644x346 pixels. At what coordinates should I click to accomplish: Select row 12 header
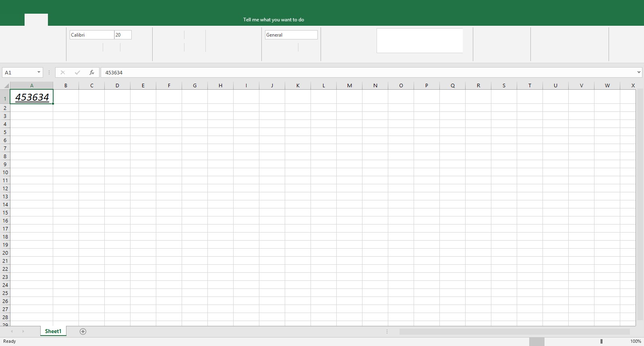pyautogui.click(x=5, y=188)
